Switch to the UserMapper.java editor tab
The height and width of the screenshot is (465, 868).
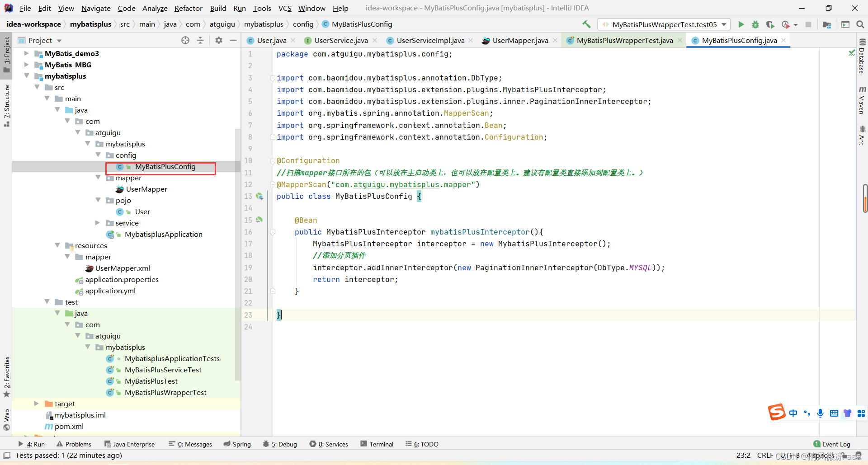pyautogui.click(x=520, y=41)
